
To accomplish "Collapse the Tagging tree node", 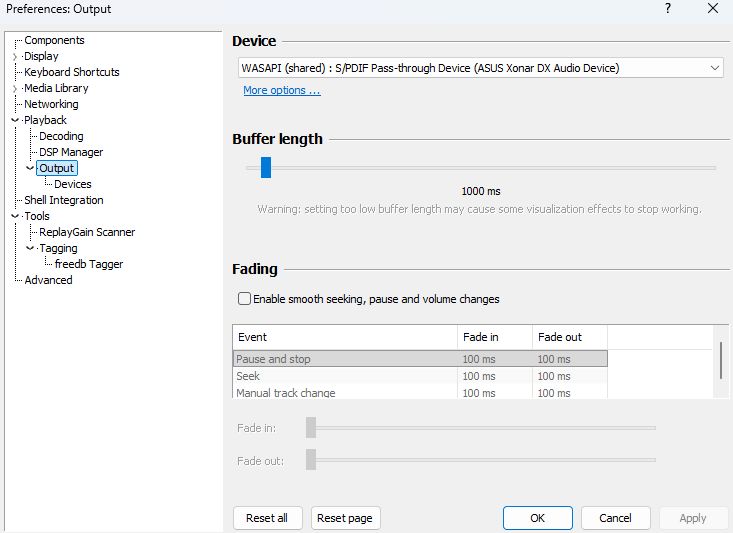I will (30, 248).
